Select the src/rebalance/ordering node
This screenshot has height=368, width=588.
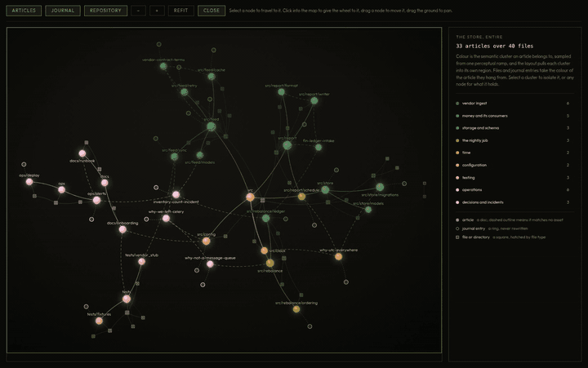click(296, 309)
